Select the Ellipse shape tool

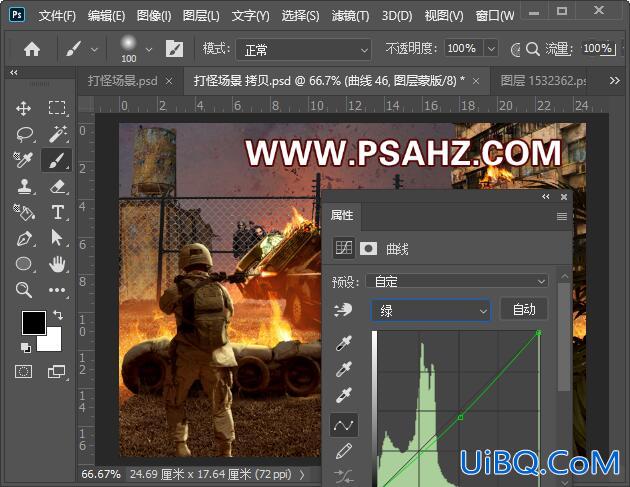[24, 264]
